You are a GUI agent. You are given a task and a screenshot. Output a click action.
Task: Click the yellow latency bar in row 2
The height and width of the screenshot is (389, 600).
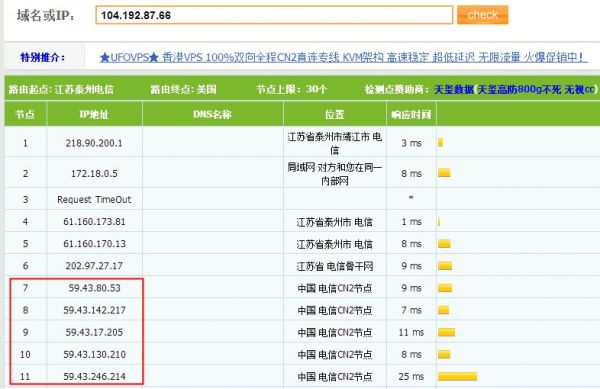click(x=444, y=173)
